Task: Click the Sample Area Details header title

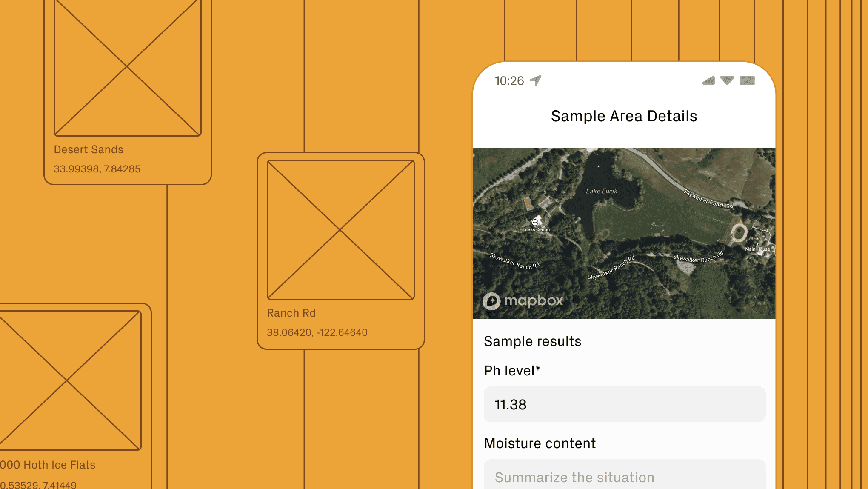Action: (624, 116)
